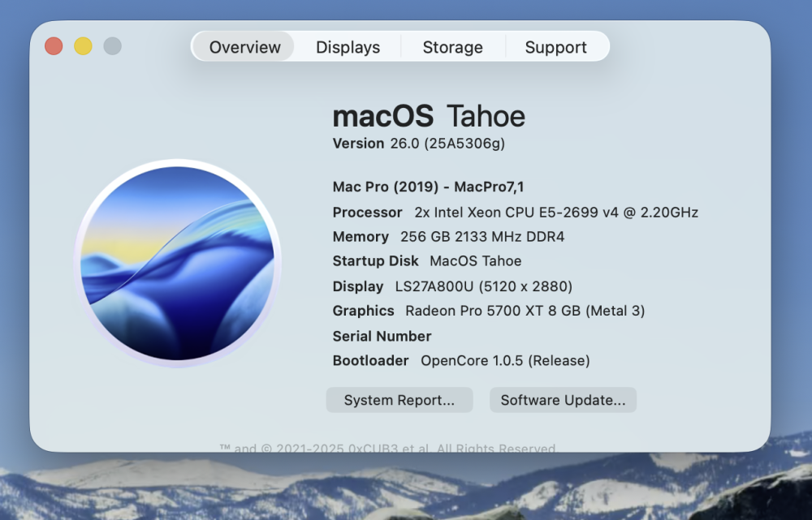Click the Bootloader OpenCore 1.0.5 line
The image size is (812, 520).
[461, 361]
